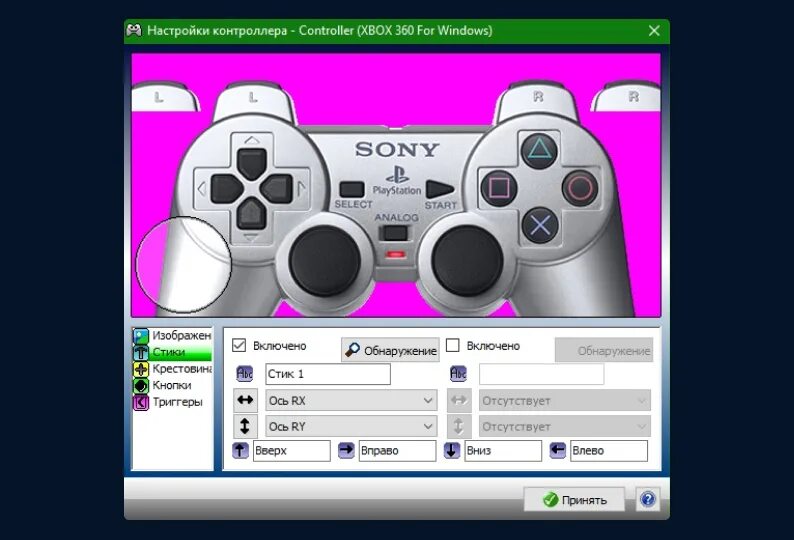
Task: Click the circular stick position marker on image
Action: tap(183, 264)
